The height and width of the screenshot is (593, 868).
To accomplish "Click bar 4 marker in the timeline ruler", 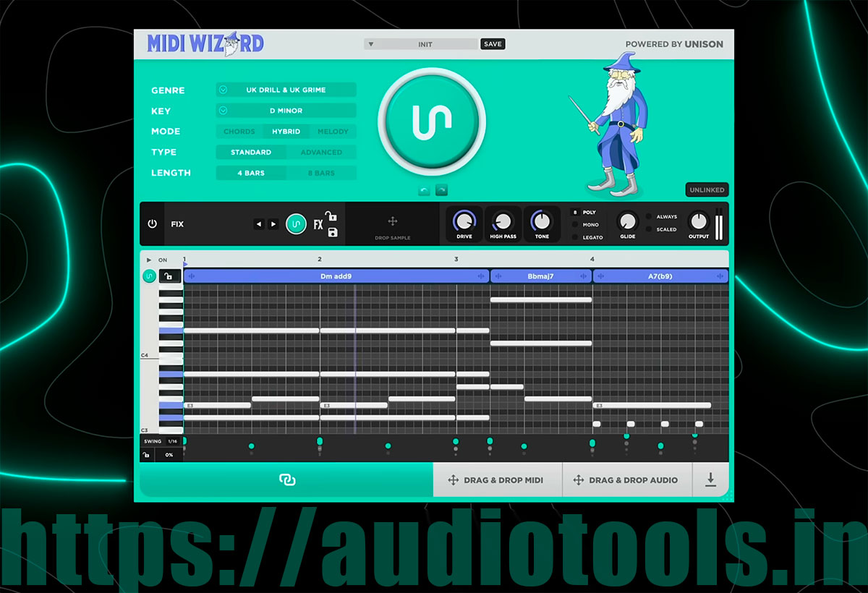I will [x=592, y=259].
